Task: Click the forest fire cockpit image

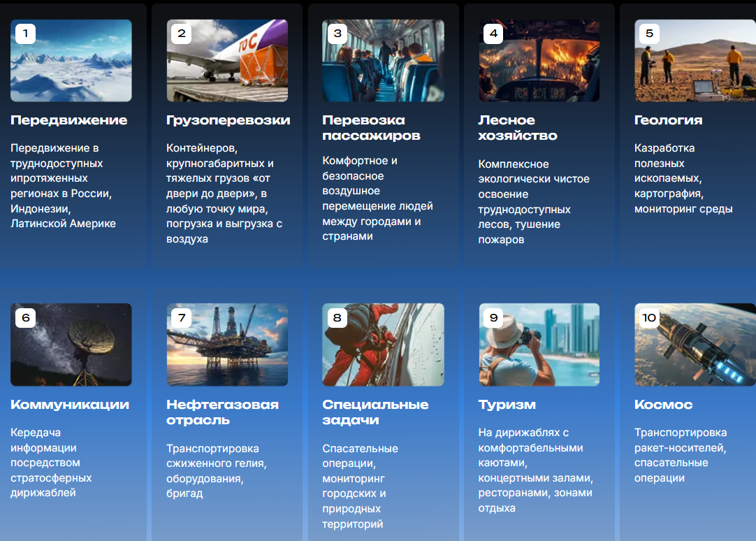Action: point(539,61)
